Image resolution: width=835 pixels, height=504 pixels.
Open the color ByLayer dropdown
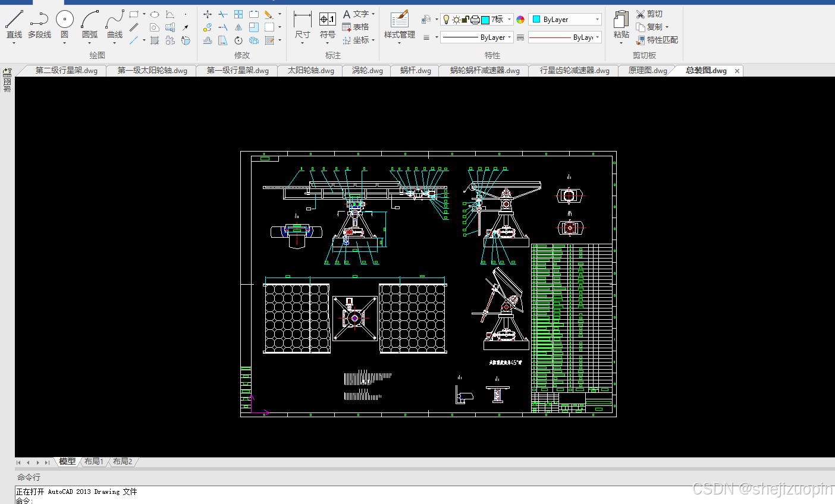click(x=565, y=20)
